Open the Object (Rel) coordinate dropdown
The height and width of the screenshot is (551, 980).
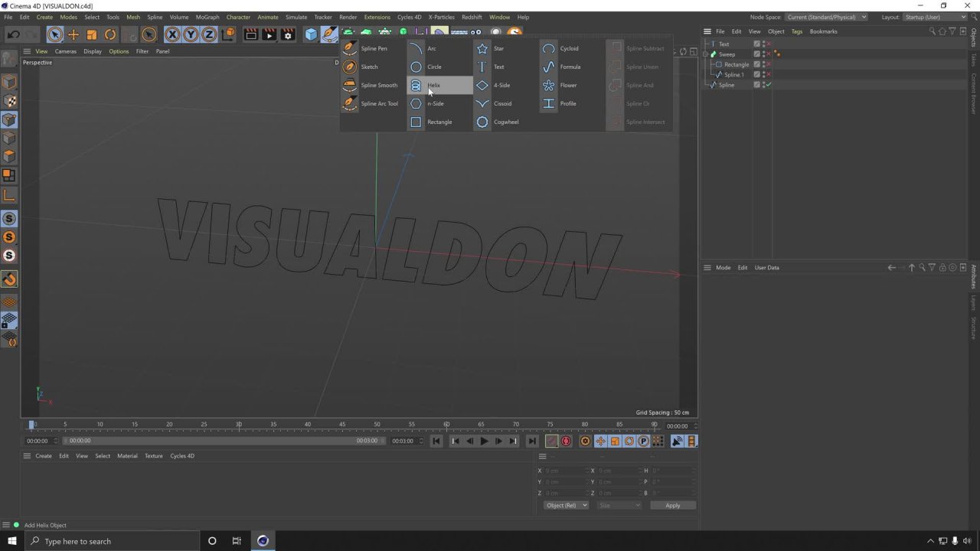[x=566, y=505]
